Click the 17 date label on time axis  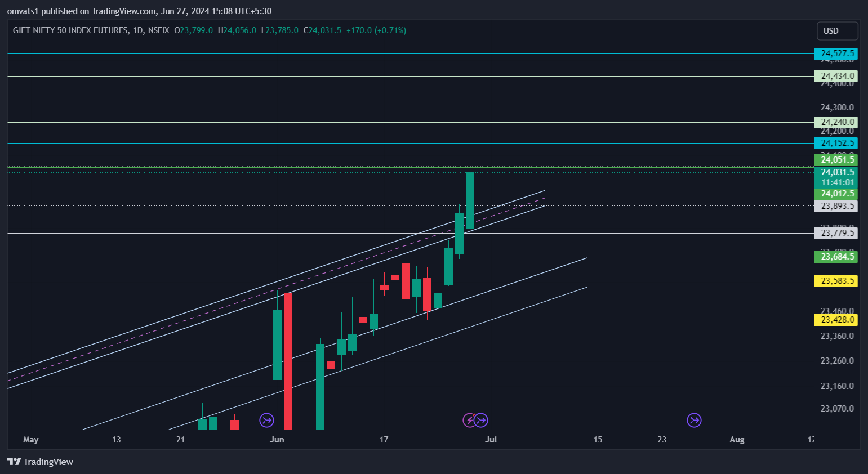tap(384, 440)
